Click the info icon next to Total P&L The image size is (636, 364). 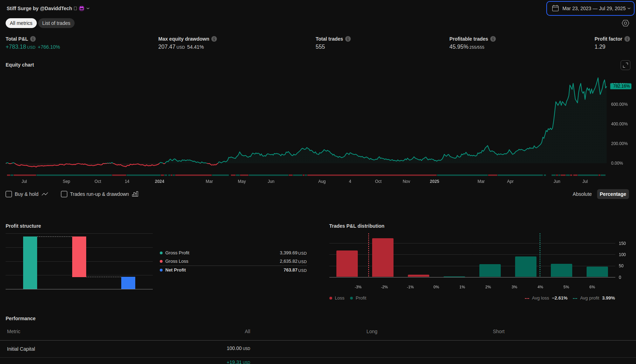(x=33, y=39)
